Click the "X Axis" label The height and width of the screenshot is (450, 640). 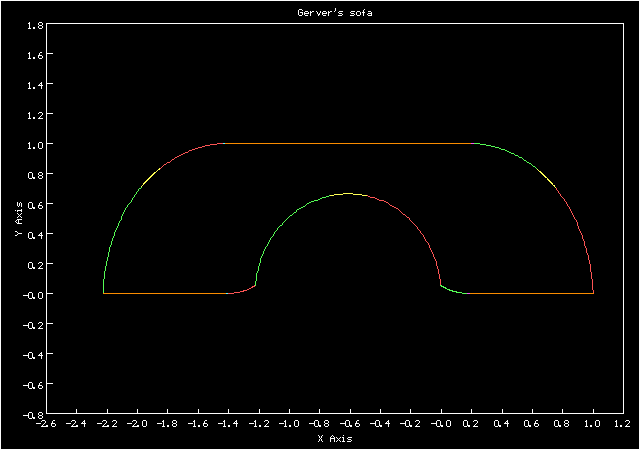(335, 439)
